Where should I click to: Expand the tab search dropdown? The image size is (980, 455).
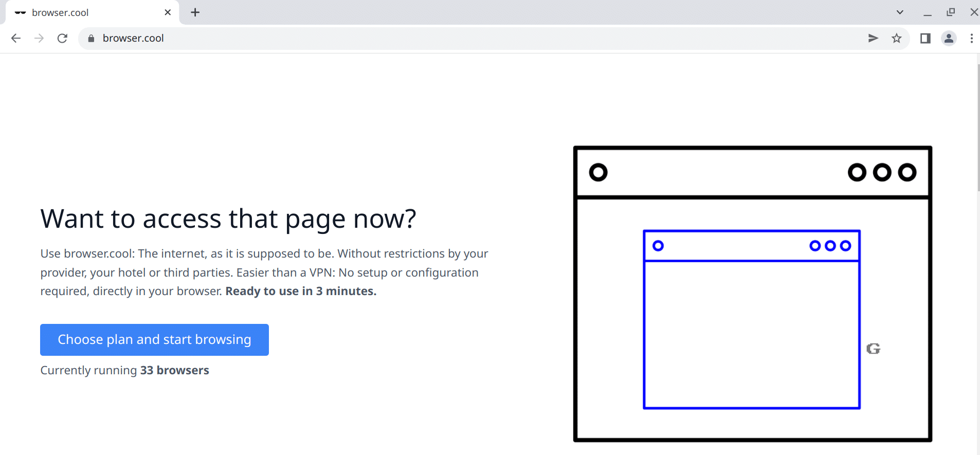900,12
